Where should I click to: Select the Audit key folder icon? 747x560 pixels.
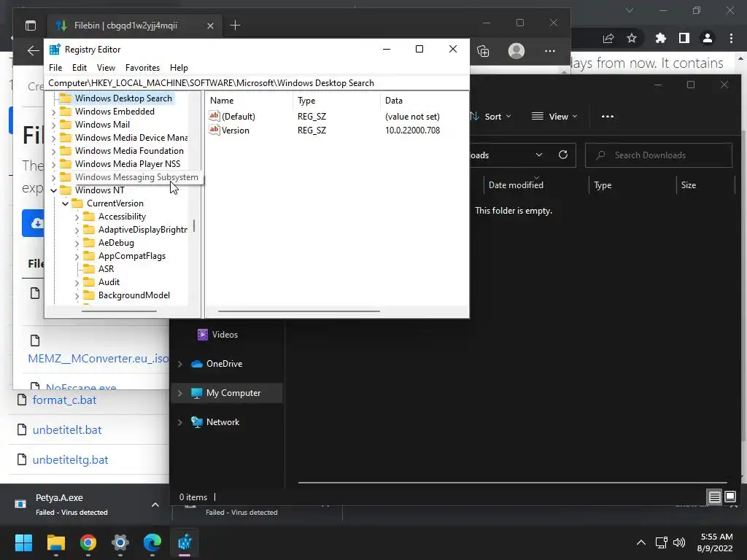pyautogui.click(x=89, y=282)
